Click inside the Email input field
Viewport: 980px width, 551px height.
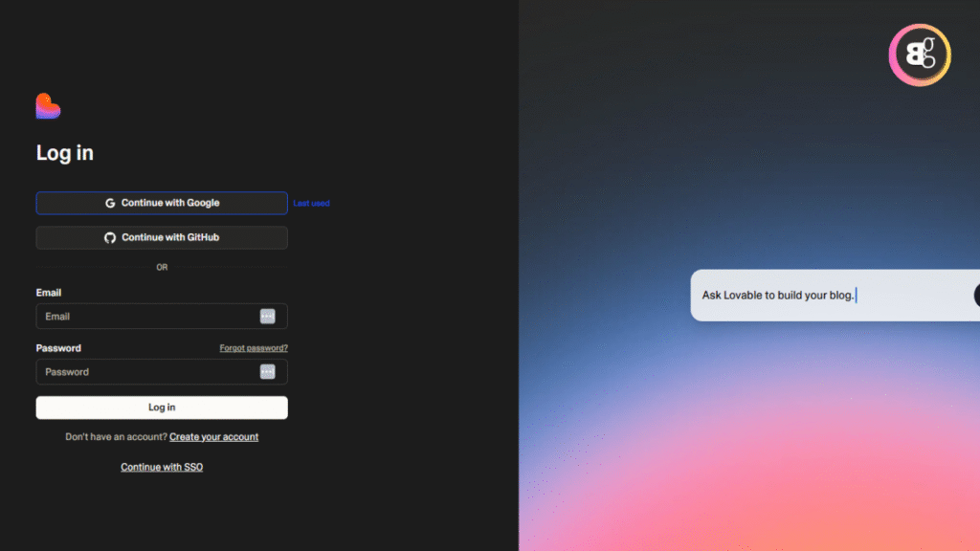point(144,316)
